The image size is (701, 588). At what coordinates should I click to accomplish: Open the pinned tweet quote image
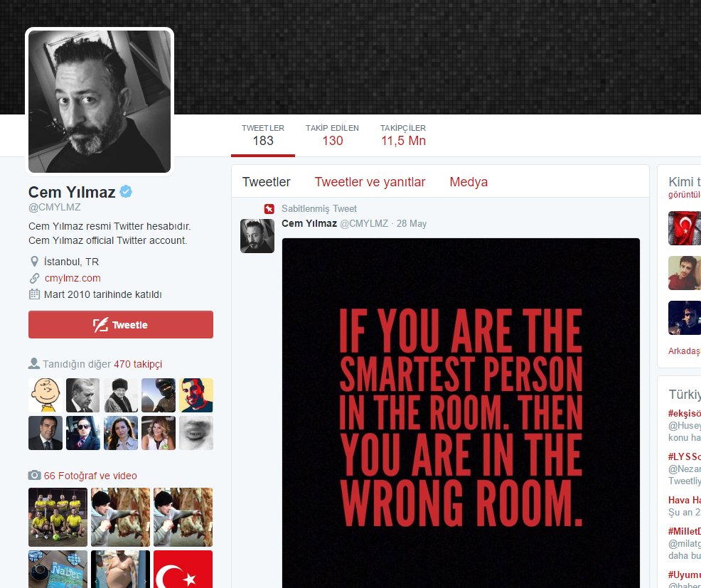pyautogui.click(x=461, y=413)
